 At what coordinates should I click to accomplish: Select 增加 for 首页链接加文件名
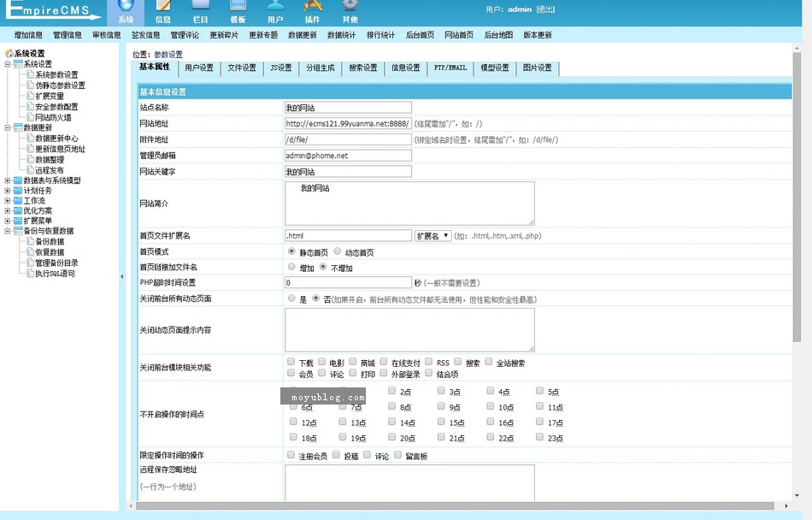(291, 267)
